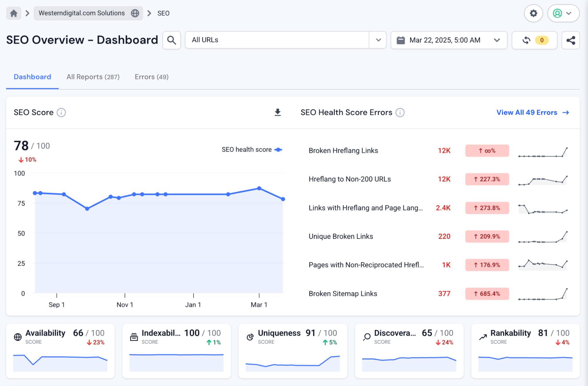Open the settings gear icon
588x386 pixels.
pos(533,13)
